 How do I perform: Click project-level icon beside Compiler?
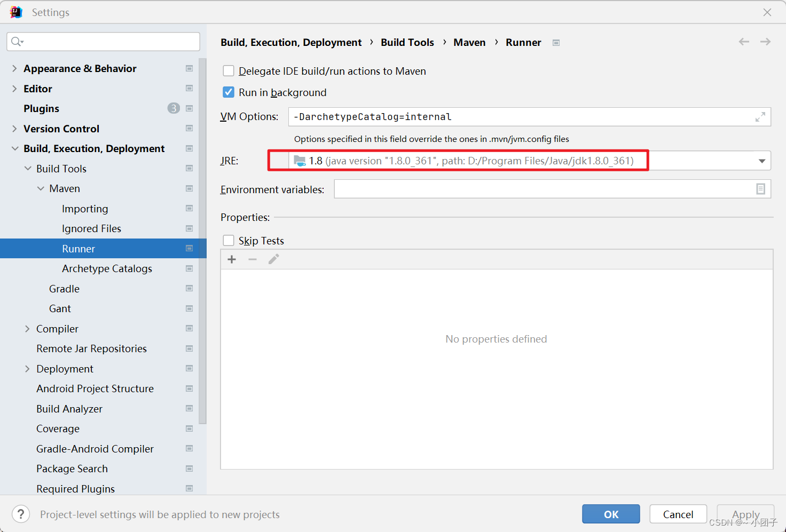tap(189, 328)
